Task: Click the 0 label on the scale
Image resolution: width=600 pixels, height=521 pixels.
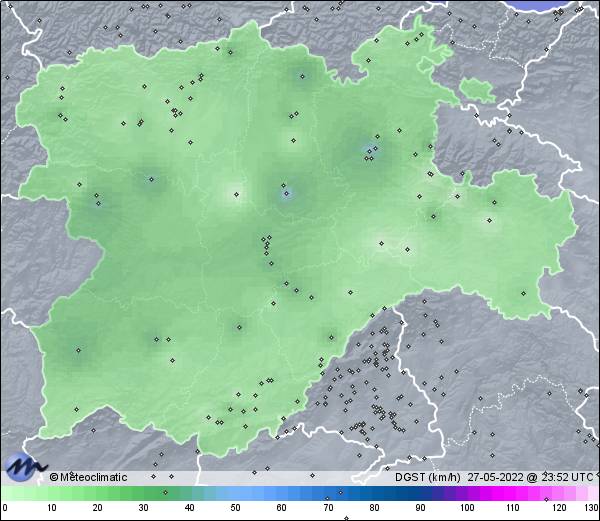Action: tap(5, 508)
